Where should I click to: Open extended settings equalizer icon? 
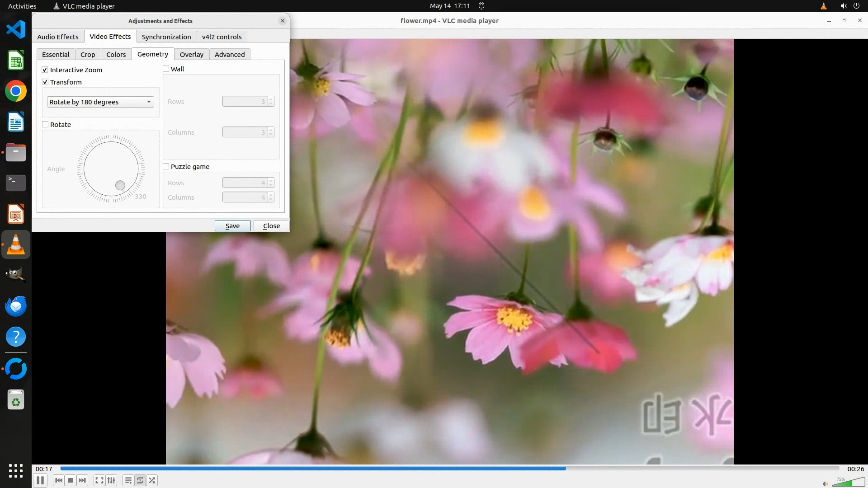(111, 480)
